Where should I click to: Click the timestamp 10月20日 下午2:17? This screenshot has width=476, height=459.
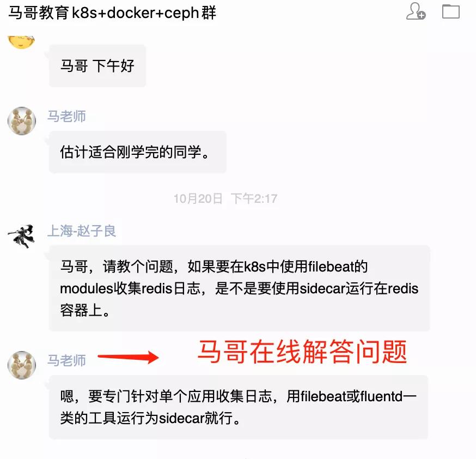pyautogui.click(x=225, y=198)
